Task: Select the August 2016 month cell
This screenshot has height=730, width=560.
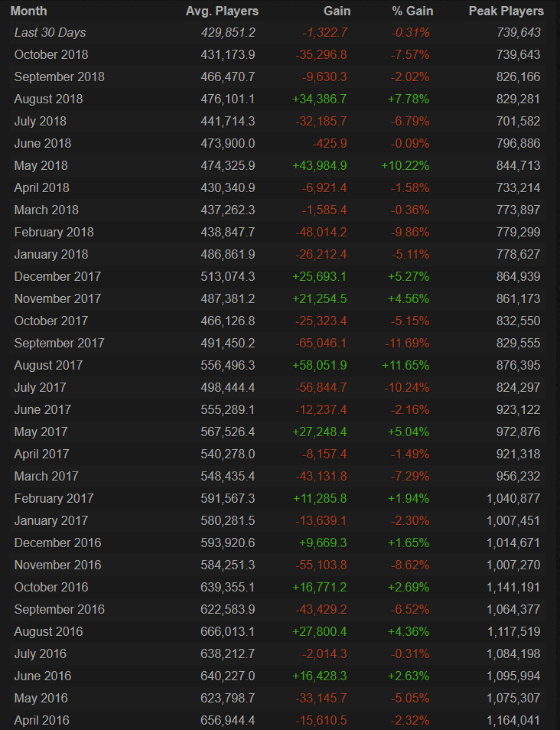Action: pos(48,631)
